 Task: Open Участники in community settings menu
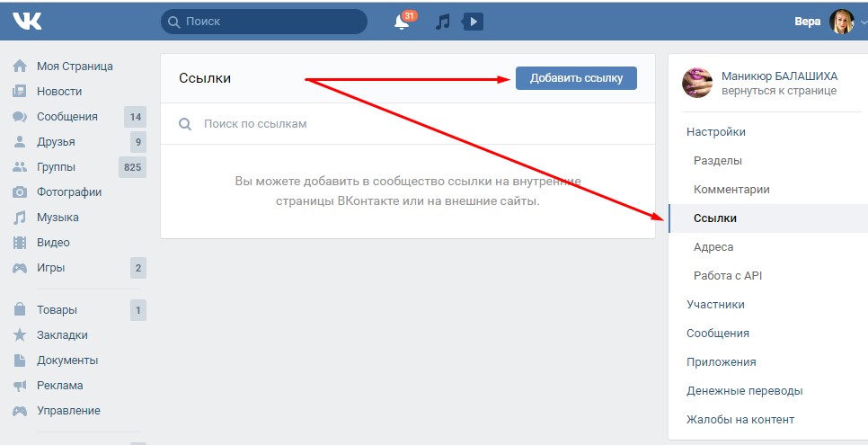(715, 304)
